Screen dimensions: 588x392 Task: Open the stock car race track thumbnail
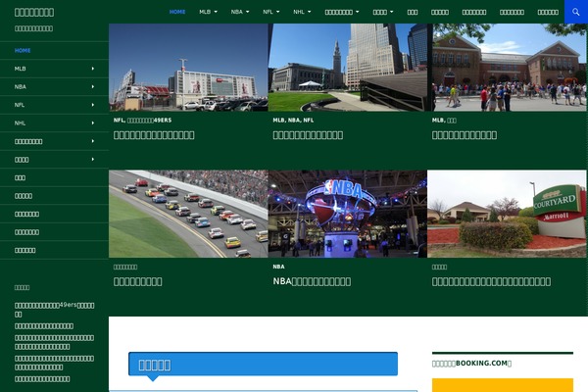pos(188,214)
